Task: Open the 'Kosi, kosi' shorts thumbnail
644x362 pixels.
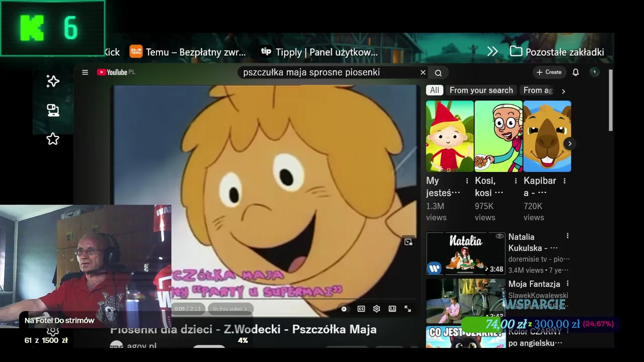Action: coord(498,136)
